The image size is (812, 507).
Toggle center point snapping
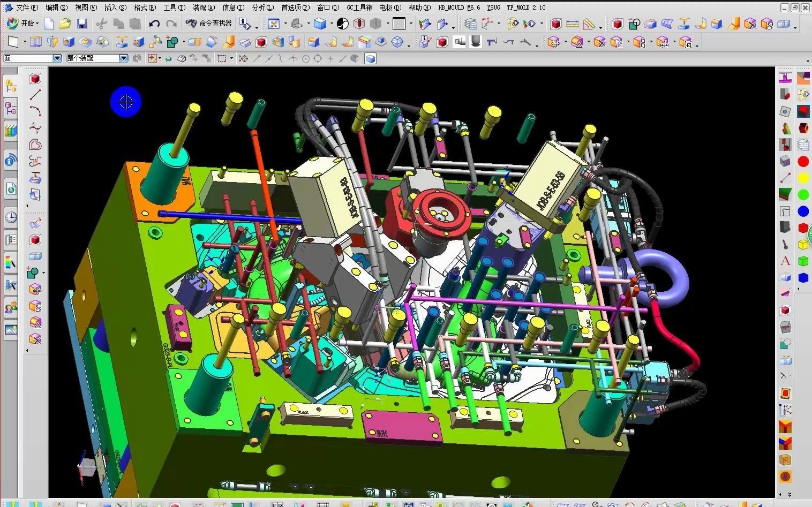(x=306, y=58)
